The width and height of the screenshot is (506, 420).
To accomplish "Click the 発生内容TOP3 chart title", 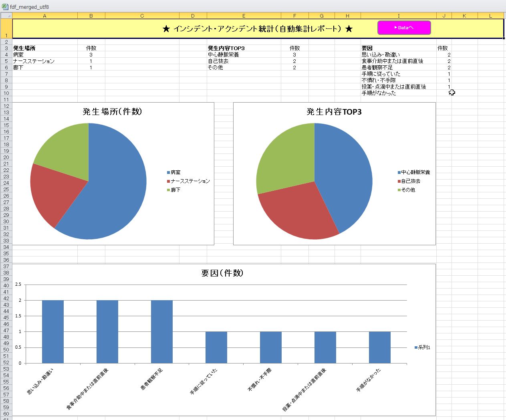I will coord(334,112).
